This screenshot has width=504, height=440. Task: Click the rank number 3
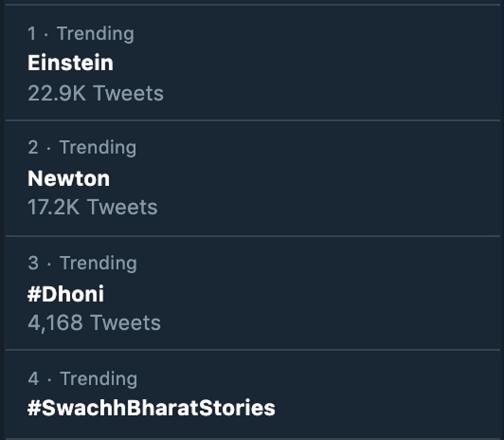point(33,263)
